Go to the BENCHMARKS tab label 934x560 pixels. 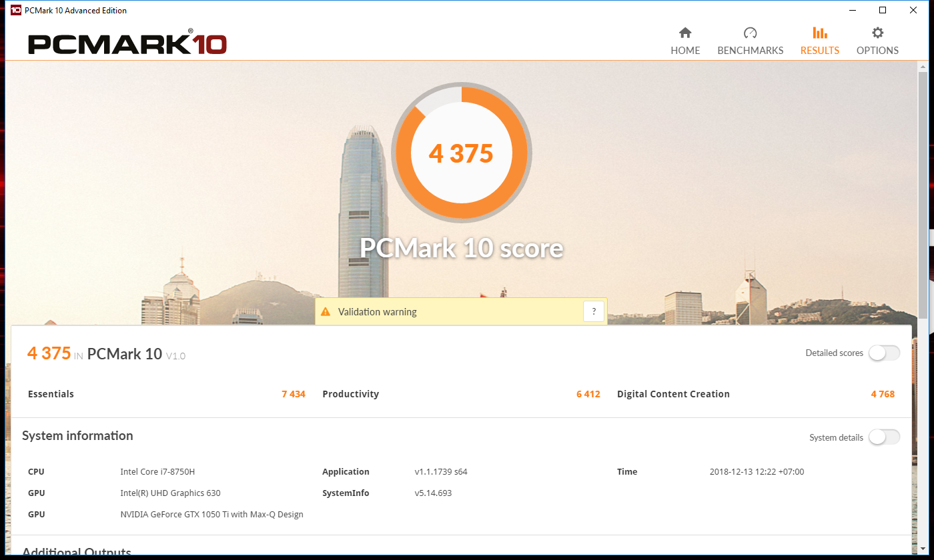pos(751,50)
